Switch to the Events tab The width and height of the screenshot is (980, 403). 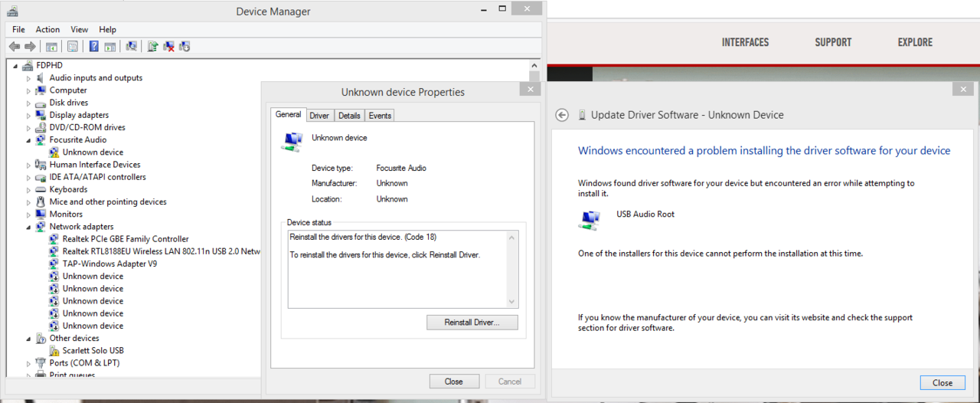pos(380,116)
